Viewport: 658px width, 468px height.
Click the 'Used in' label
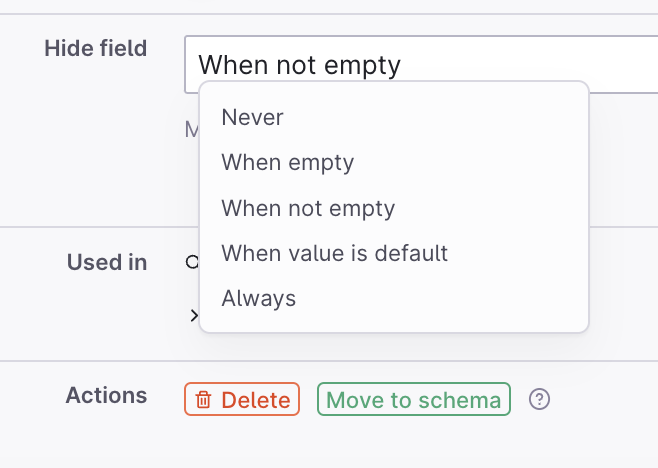107,263
